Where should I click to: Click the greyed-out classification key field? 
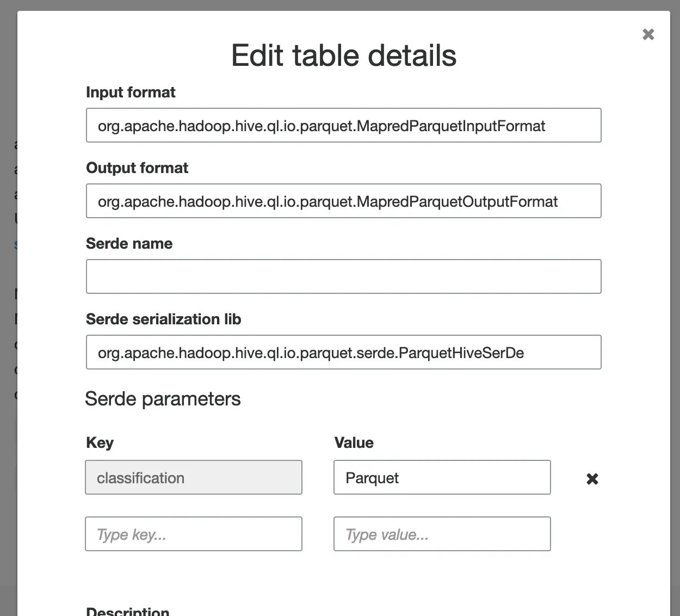coord(193,478)
